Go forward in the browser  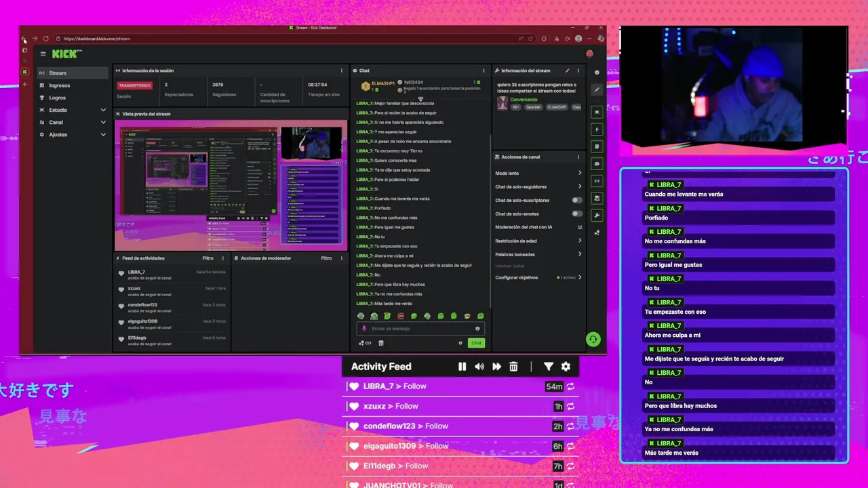(x=35, y=39)
